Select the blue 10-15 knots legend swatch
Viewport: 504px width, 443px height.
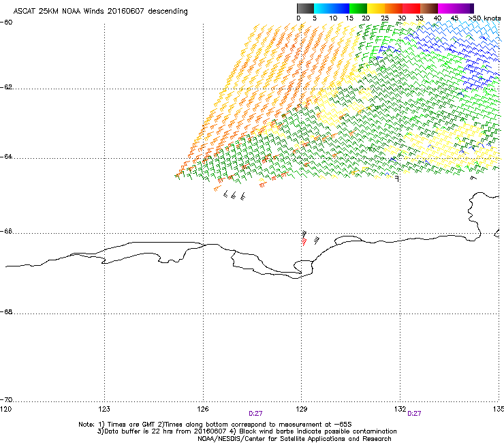coord(341,8)
